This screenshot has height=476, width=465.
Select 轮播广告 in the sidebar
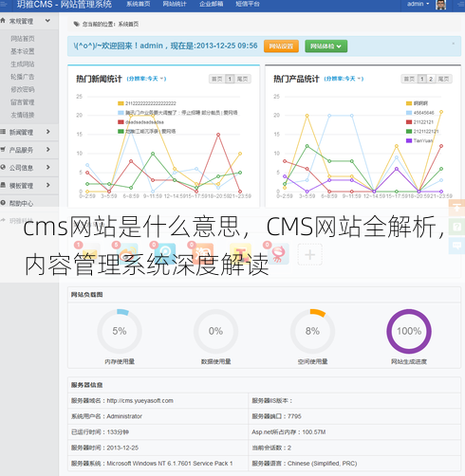pos(23,77)
